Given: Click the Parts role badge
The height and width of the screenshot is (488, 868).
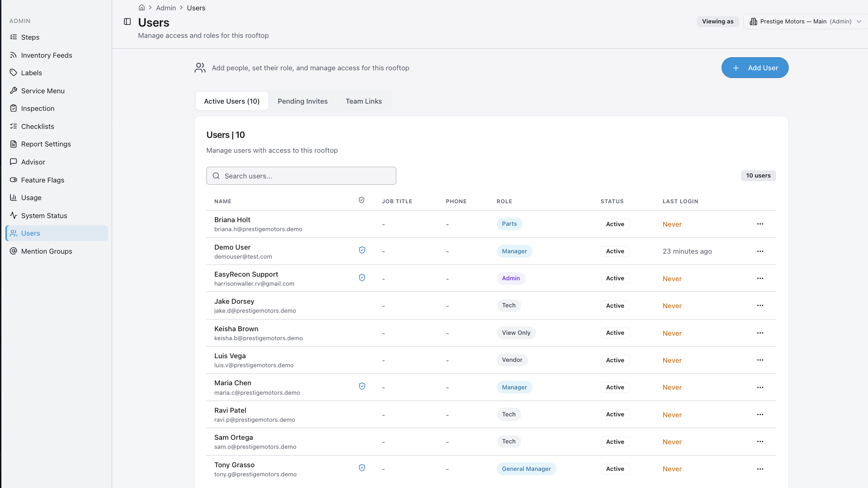Looking at the screenshot, I should [x=509, y=224].
